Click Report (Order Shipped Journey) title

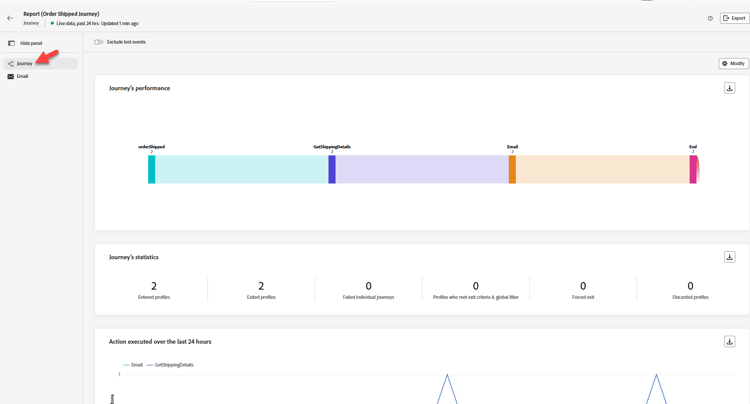[x=61, y=14]
